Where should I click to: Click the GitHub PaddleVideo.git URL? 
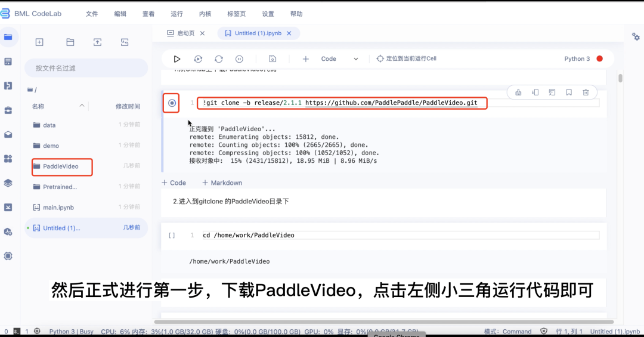click(391, 103)
